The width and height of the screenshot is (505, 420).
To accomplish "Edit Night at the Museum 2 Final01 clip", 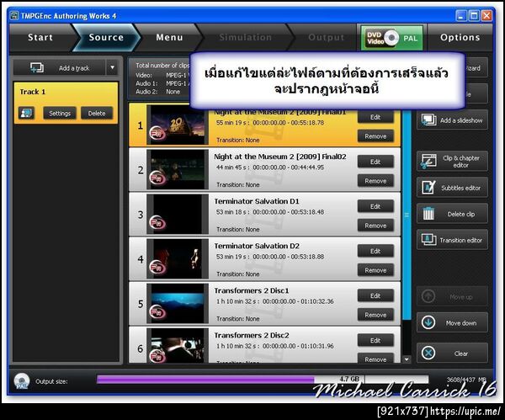I will 375,117.
